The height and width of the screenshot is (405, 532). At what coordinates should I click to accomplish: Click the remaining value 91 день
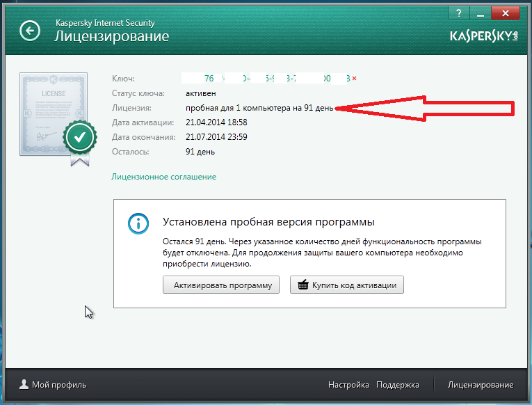pyautogui.click(x=200, y=152)
